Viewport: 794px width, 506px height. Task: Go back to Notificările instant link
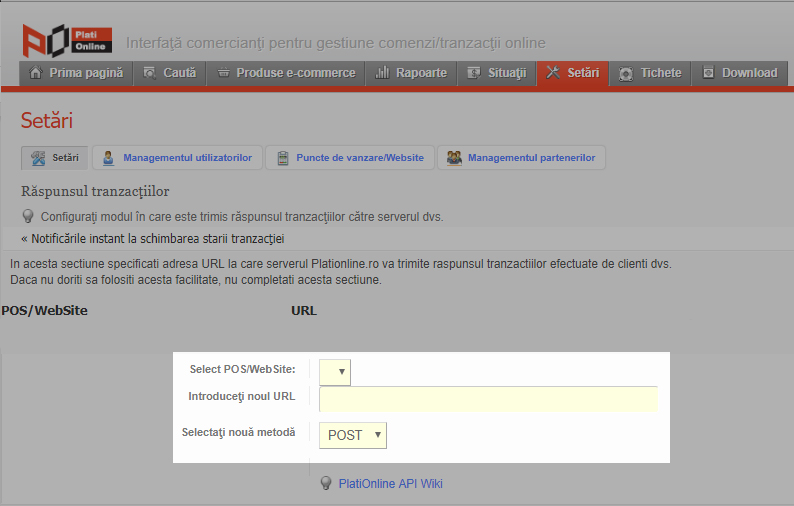pyautogui.click(x=152, y=239)
